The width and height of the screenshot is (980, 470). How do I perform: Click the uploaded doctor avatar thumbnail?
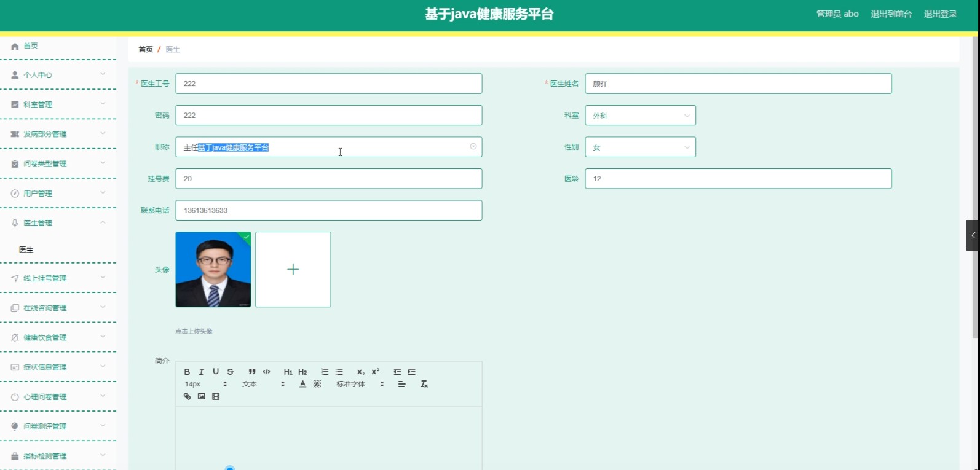tap(213, 269)
